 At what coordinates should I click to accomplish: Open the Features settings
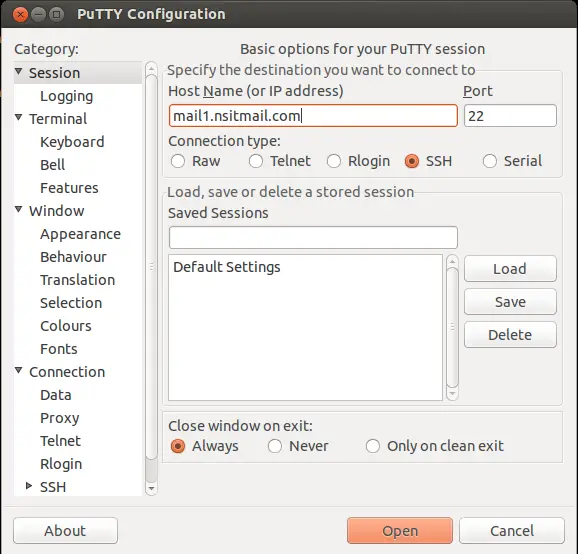coord(69,188)
